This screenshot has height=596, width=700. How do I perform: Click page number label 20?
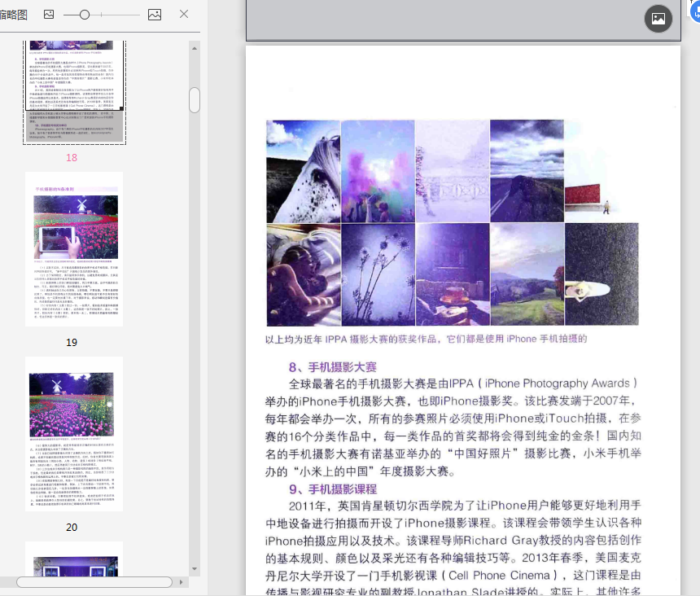pos(72,528)
